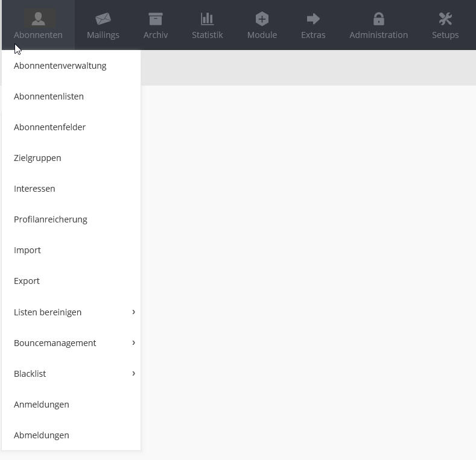
Task: Open the Mailings envelope icon
Action: pyautogui.click(x=103, y=19)
